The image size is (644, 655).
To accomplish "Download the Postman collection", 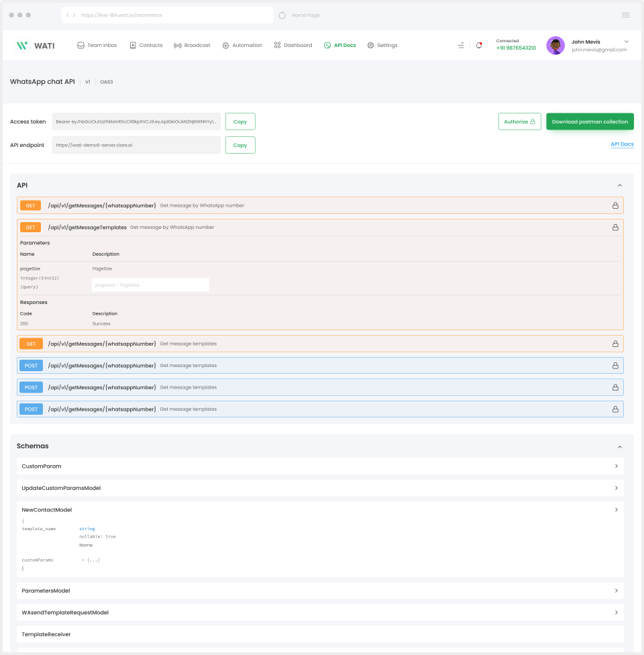I will coord(590,121).
